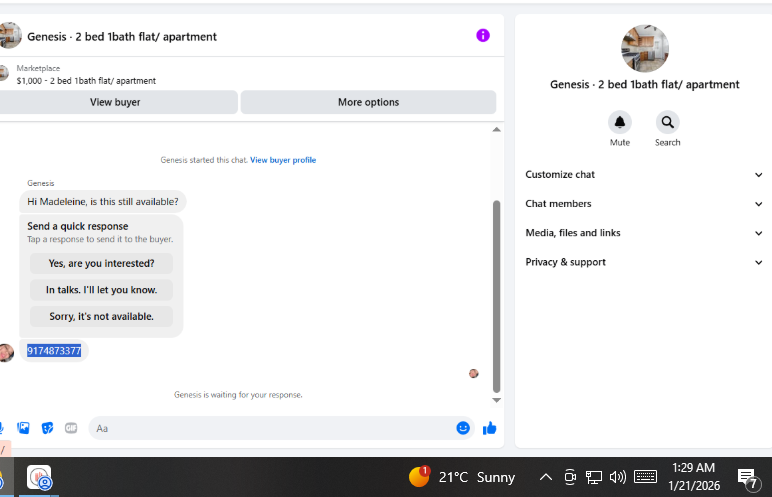Open conversation information purple icon
Screen dimensions: 772x497
(482, 35)
